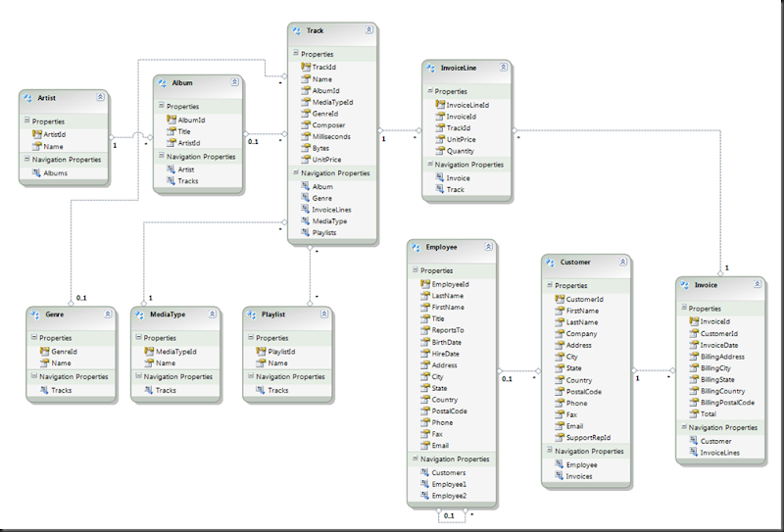The image size is (784, 532).
Task: Click the EmployeeId key icon
Action: coord(425,283)
